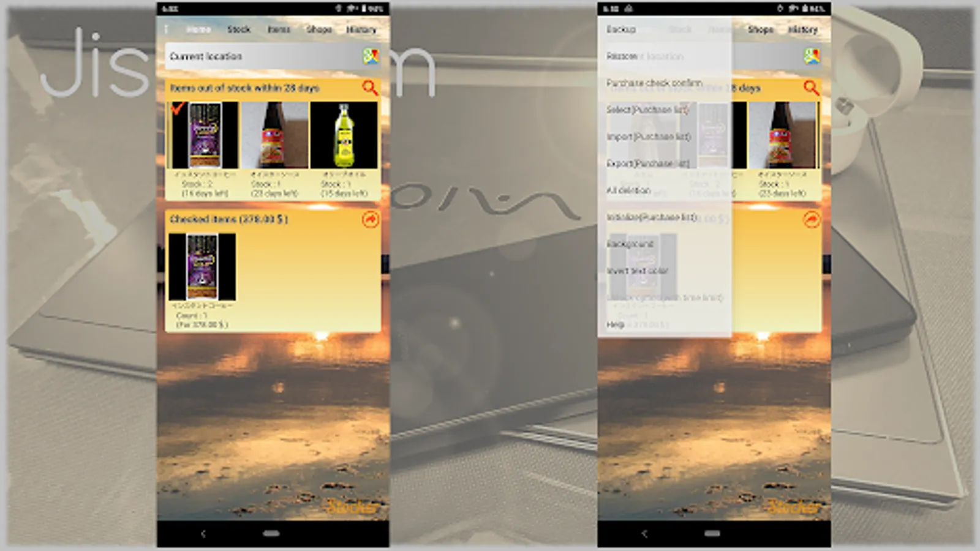Screen dimensions: 980x551
Task: Toggle the orange checkmark on the coffee item
Action: 178,108
